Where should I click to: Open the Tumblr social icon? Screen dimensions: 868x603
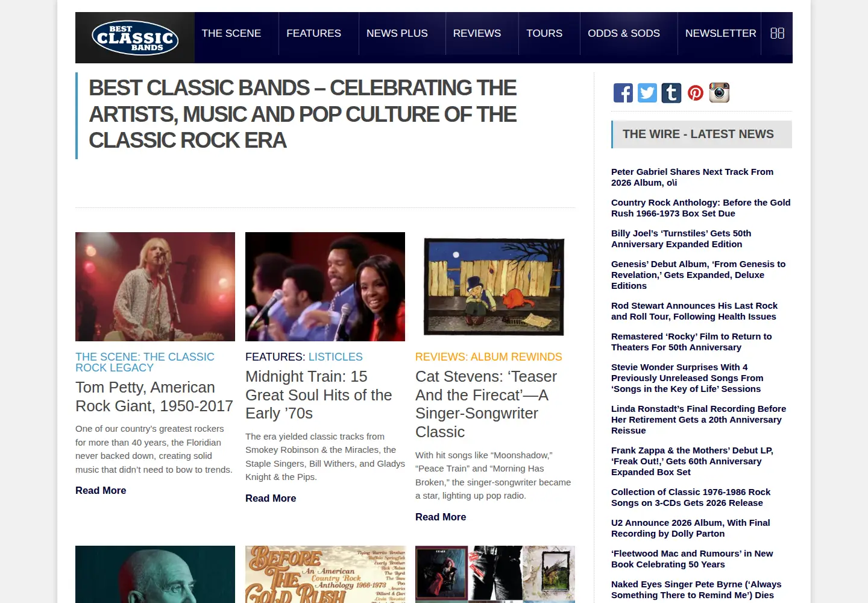[x=671, y=93]
